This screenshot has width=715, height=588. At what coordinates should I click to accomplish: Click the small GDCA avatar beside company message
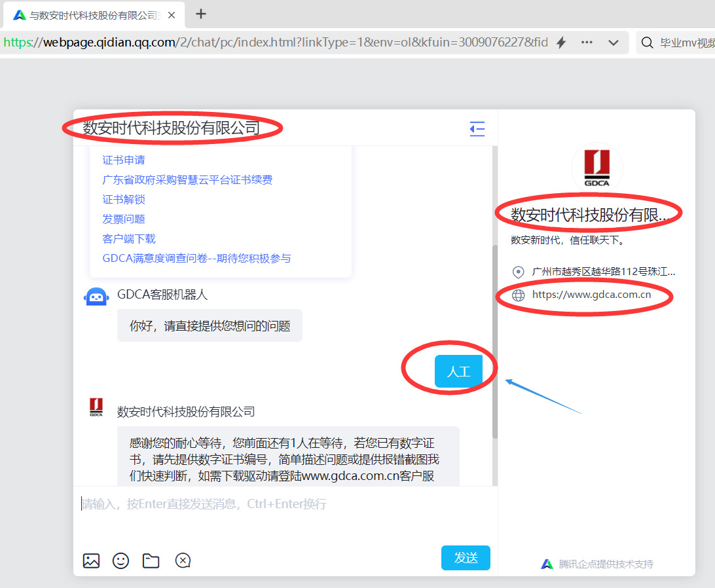pos(96,407)
